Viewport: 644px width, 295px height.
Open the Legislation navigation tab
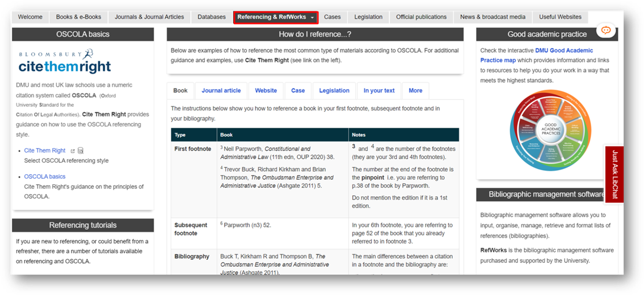coord(368,17)
